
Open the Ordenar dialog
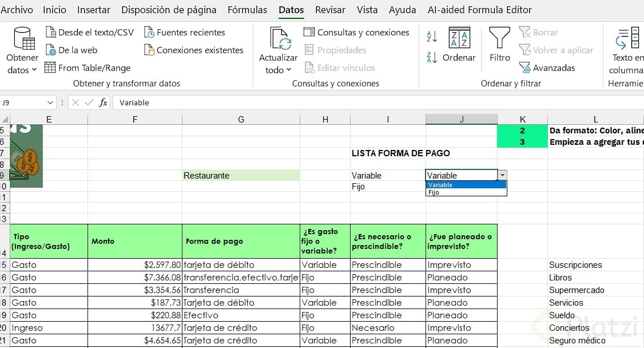click(x=459, y=45)
